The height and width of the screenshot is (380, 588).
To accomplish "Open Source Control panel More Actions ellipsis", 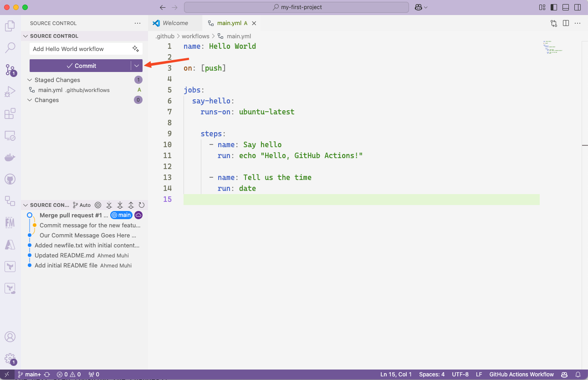I will pyautogui.click(x=138, y=23).
